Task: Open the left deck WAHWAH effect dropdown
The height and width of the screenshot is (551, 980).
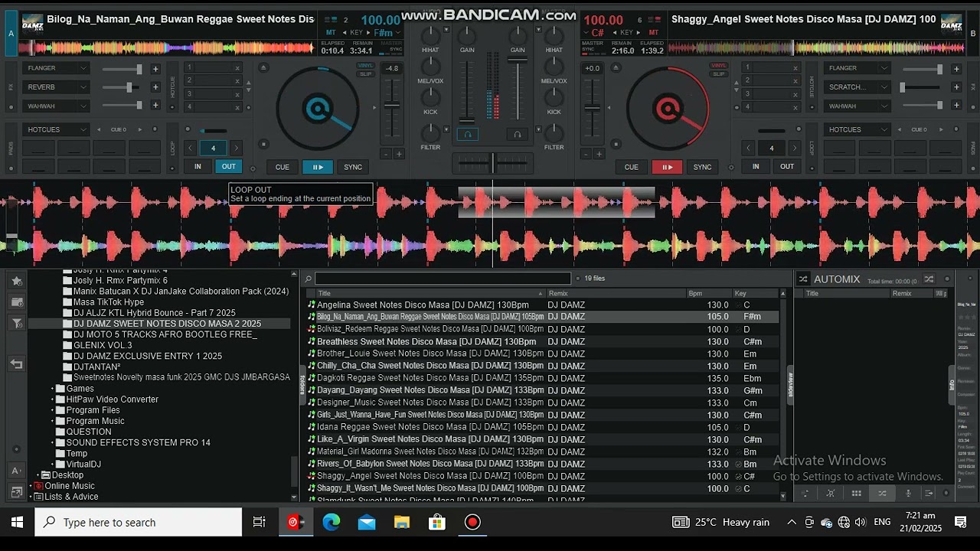Action: 56,106
